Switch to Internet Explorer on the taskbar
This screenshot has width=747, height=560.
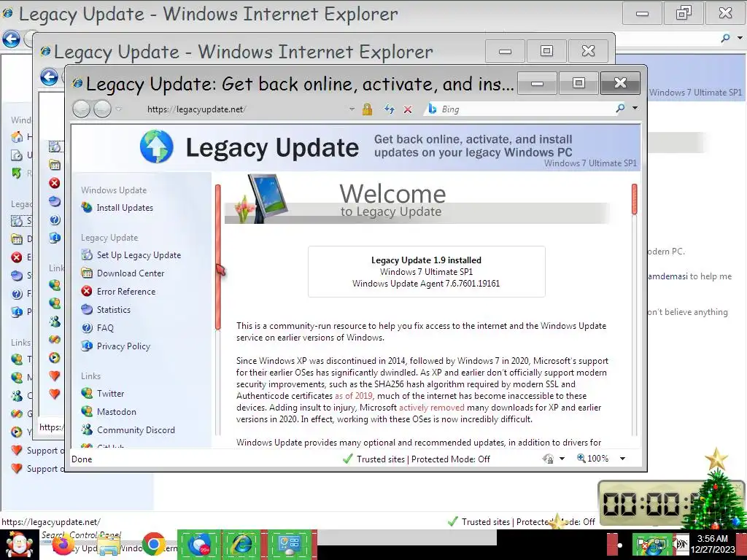pyautogui.click(x=241, y=544)
